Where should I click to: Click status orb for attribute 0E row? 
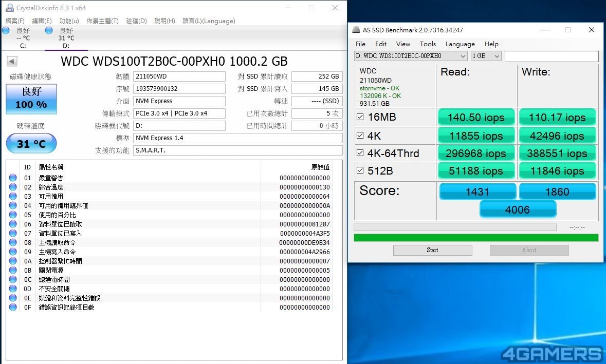point(13,298)
